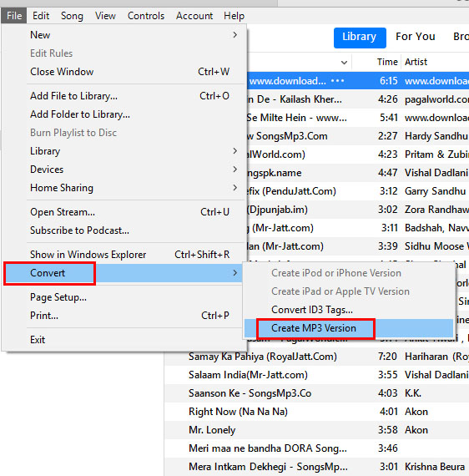Screen dimensions: 469x476
Task: Open the Account menu
Action: (194, 16)
